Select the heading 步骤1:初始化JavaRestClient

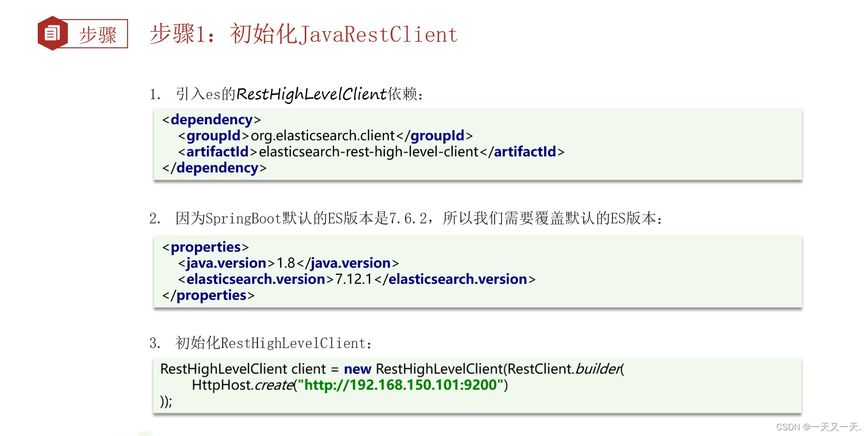tap(304, 34)
